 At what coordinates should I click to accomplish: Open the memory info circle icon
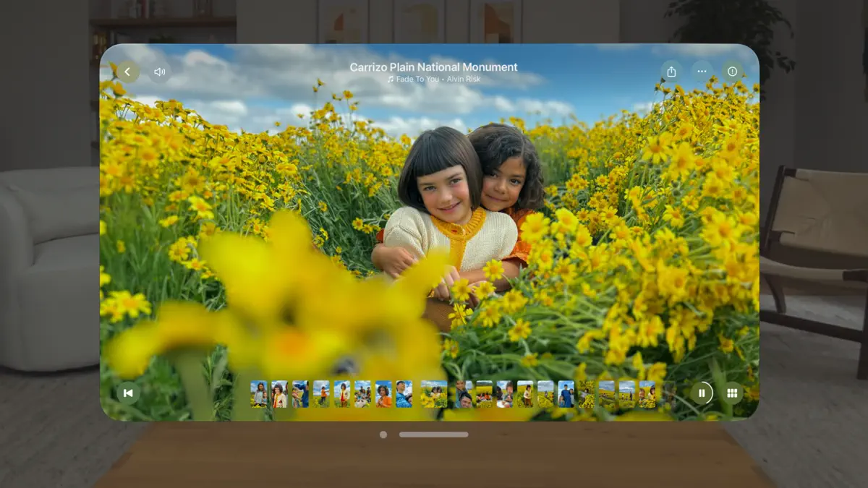pyautogui.click(x=732, y=72)
